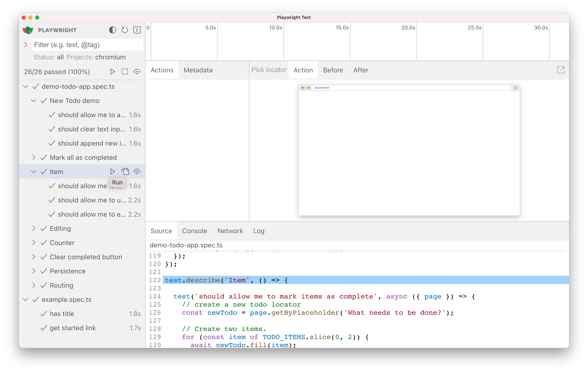Click the about:blank address bar in snapshot
This screenshot has height=373, width=588.
(412, 88)
